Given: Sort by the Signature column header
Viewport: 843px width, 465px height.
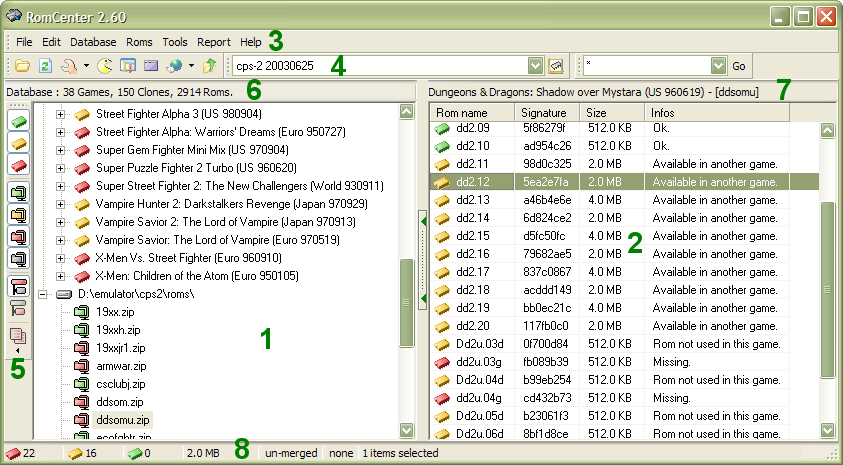Looking at the screenshot, I should click(x=547, y=113).
